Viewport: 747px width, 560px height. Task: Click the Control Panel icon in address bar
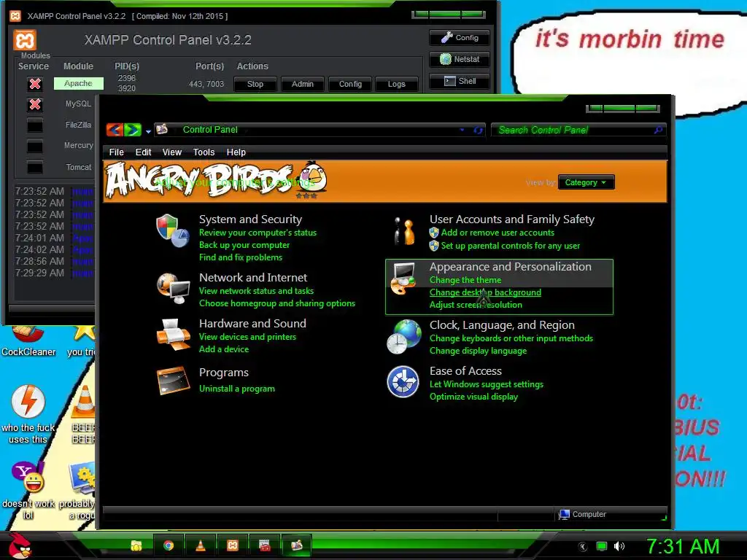click(162, 129)
